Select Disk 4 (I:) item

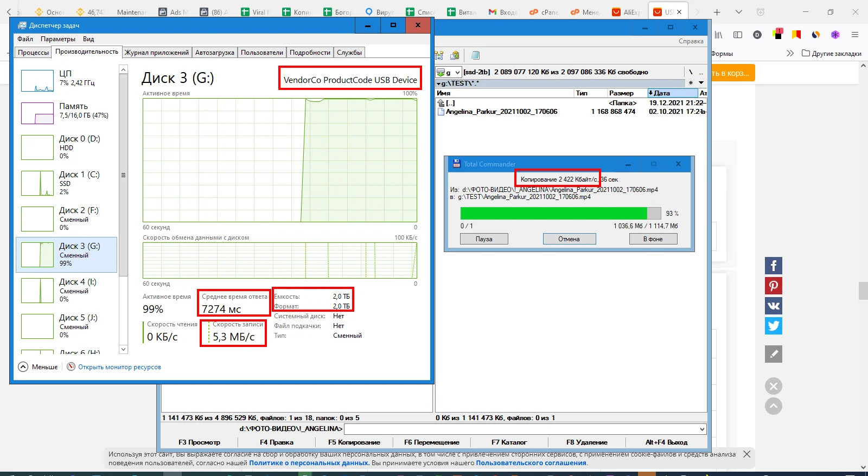tap(66, 290)
